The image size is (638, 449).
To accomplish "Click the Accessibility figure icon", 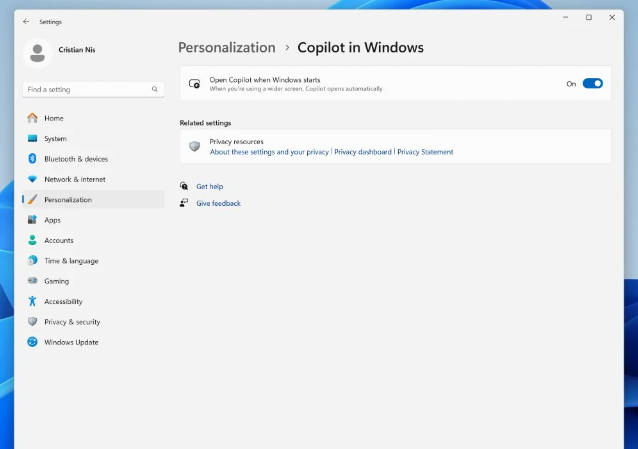I will (33, 301).
